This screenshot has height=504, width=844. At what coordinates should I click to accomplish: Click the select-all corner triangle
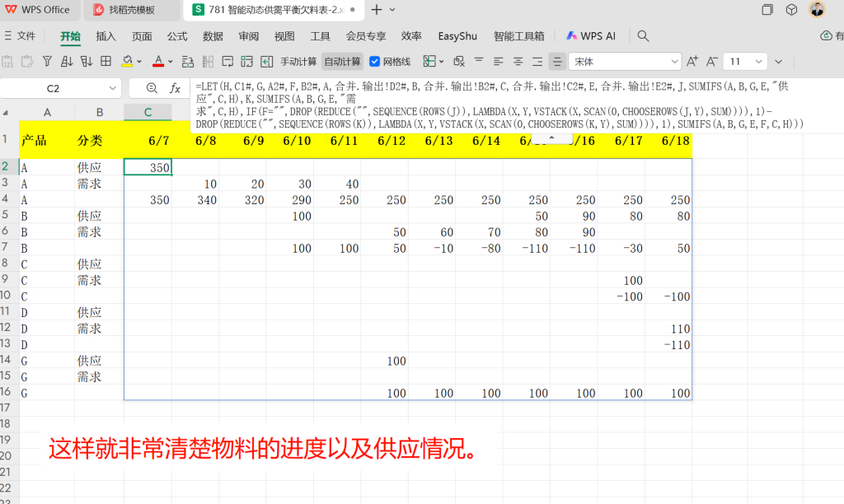[x=6, y=113]
